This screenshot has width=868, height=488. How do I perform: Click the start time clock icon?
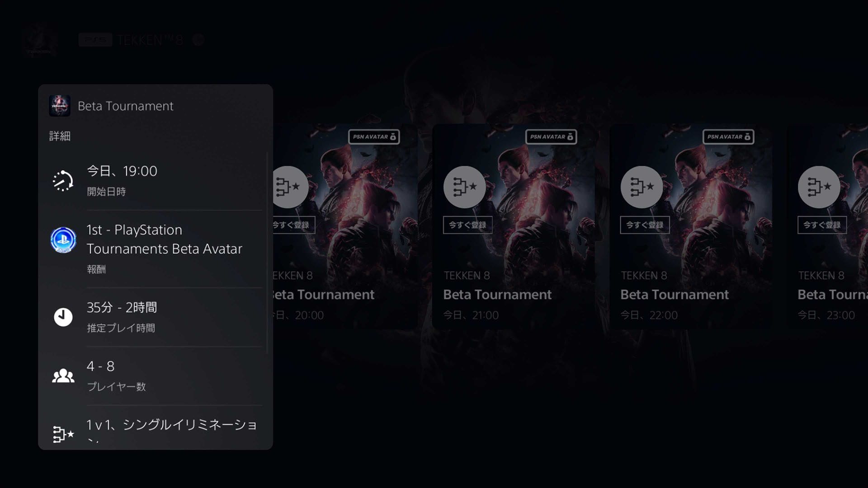pos(63,181)
